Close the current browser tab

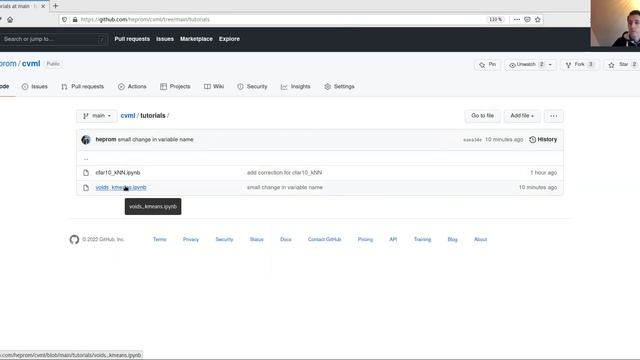click(43, 6)
